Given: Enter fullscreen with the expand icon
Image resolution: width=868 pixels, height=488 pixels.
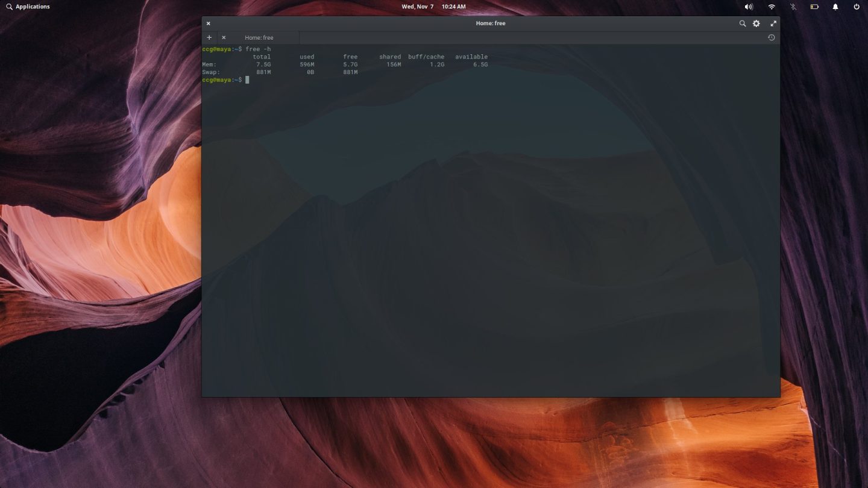Looking at the screenshot, I should 773,23.
